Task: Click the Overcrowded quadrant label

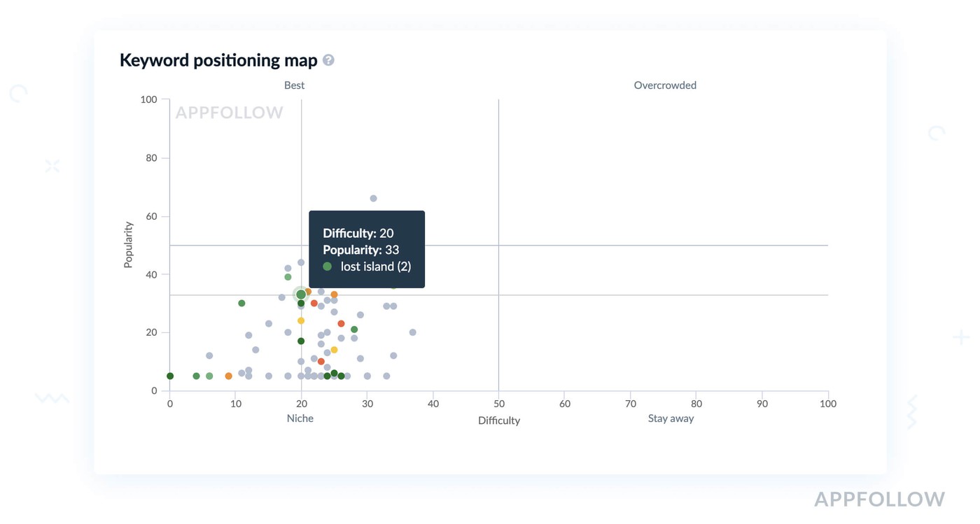Action: 665,85
